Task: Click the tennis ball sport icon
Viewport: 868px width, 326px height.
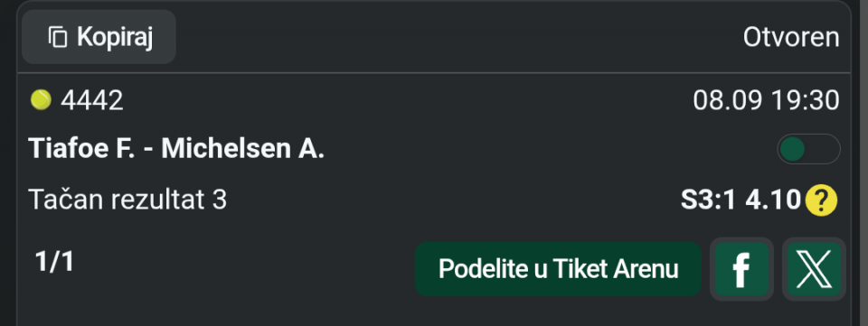Action: coord(41,100)
